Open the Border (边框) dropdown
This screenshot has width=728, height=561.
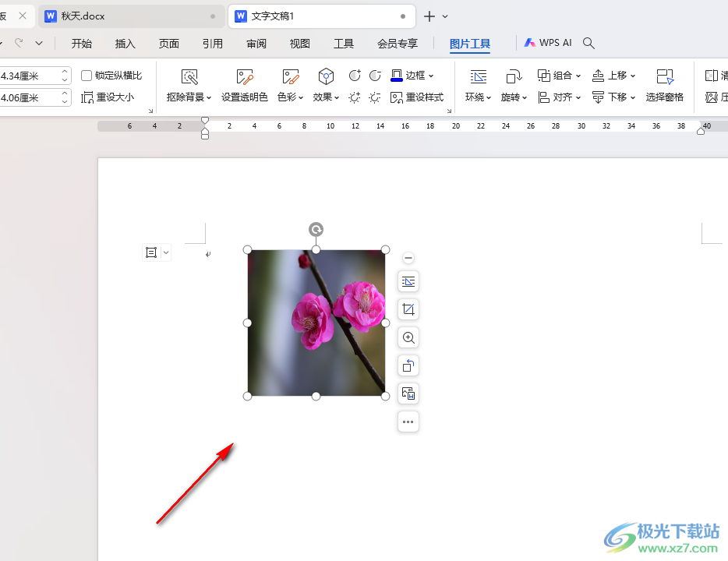pyautogui.click(x=412, y=75)
